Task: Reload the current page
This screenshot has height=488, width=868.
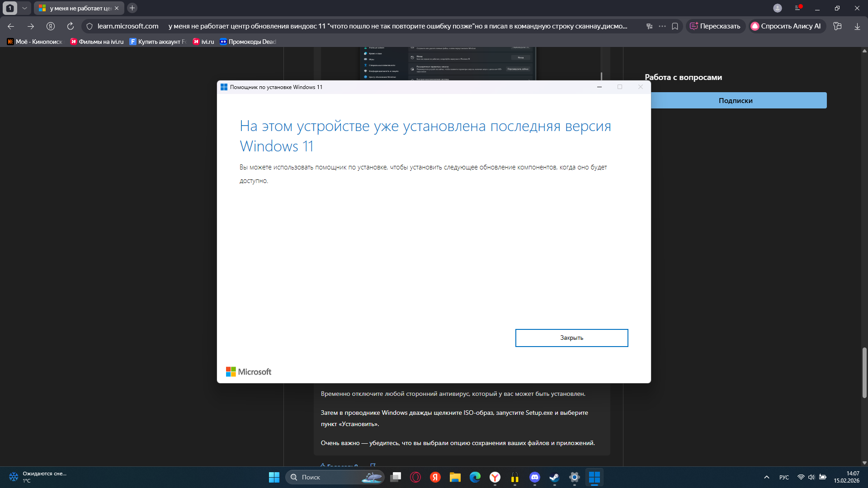Action: [71, 26]
